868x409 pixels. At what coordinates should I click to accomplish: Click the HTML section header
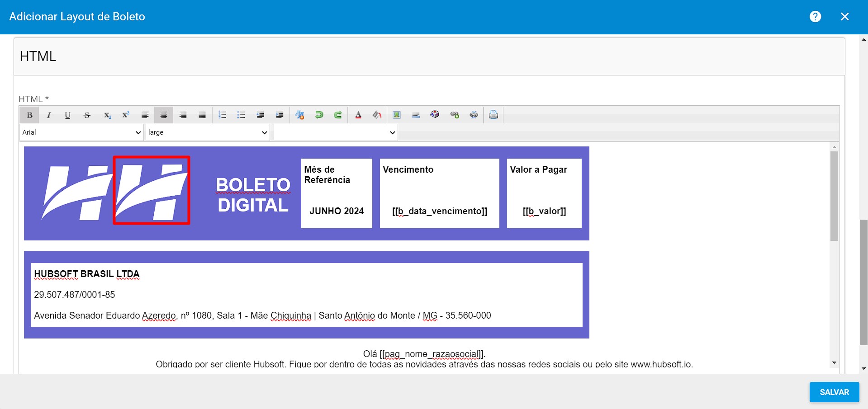[429, 56]
